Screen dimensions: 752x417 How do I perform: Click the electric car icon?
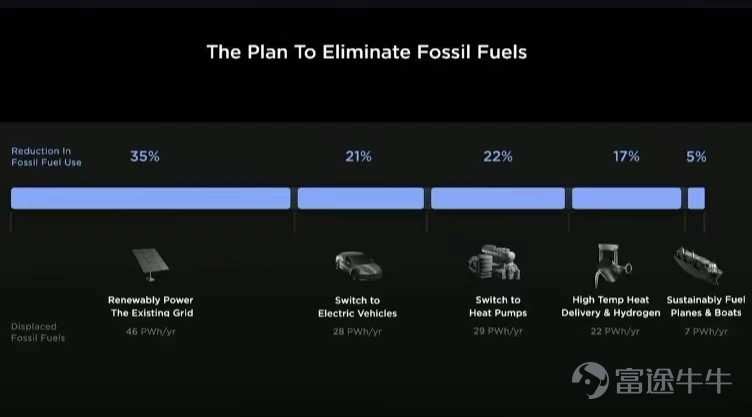(358, 265)
